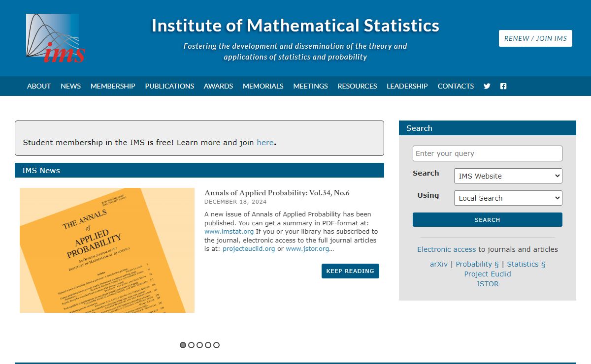Open the Memorials menu
This screenshot has height=364, width=591.
click(263, 86)
